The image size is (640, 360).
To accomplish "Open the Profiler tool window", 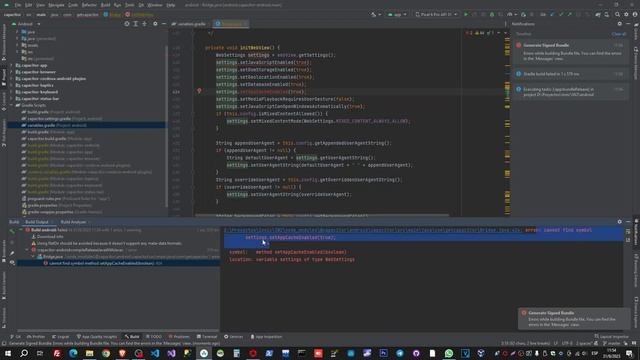I will 36,337.
